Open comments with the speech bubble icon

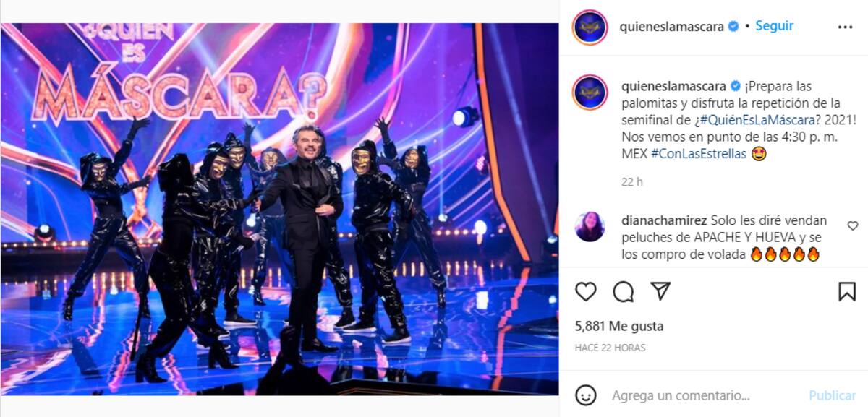coord(623,291)
